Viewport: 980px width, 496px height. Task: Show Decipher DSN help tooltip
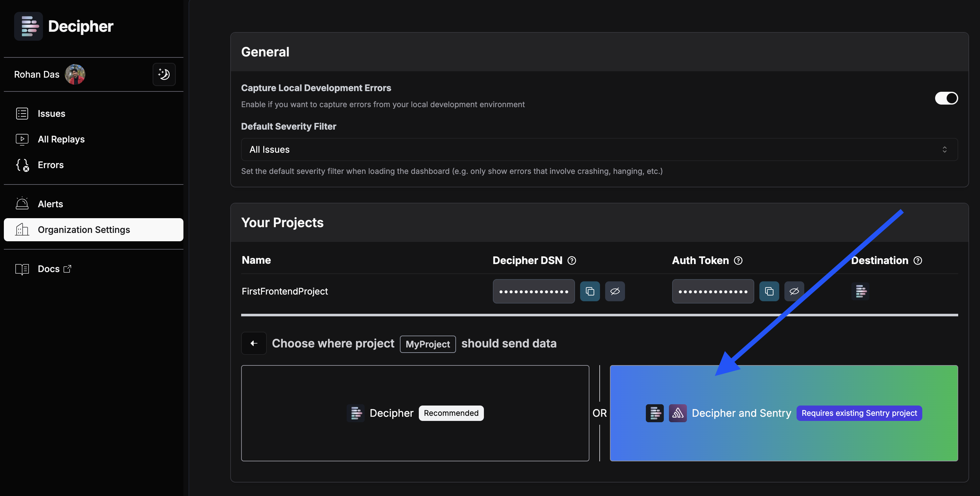pos(571,261)
